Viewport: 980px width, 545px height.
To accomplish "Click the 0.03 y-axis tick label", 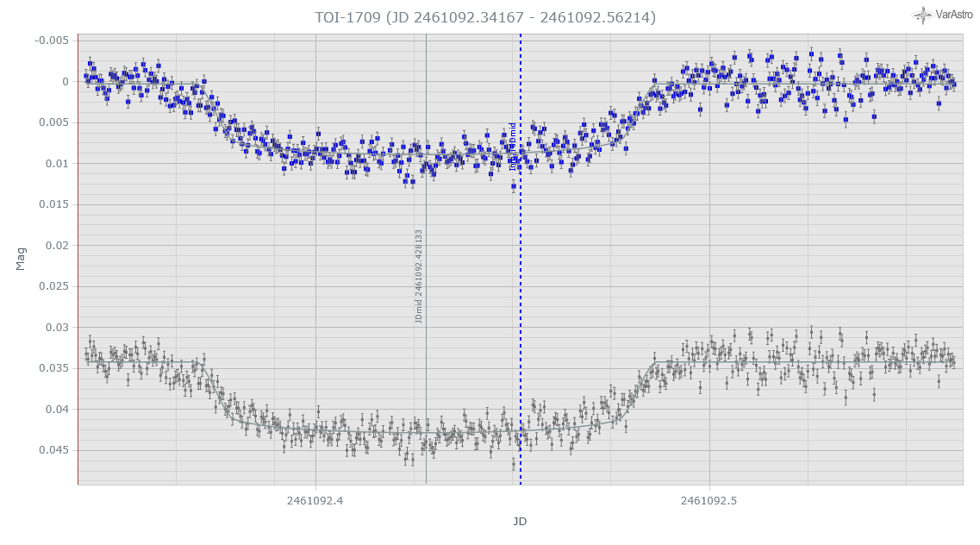I will point(56,327).
